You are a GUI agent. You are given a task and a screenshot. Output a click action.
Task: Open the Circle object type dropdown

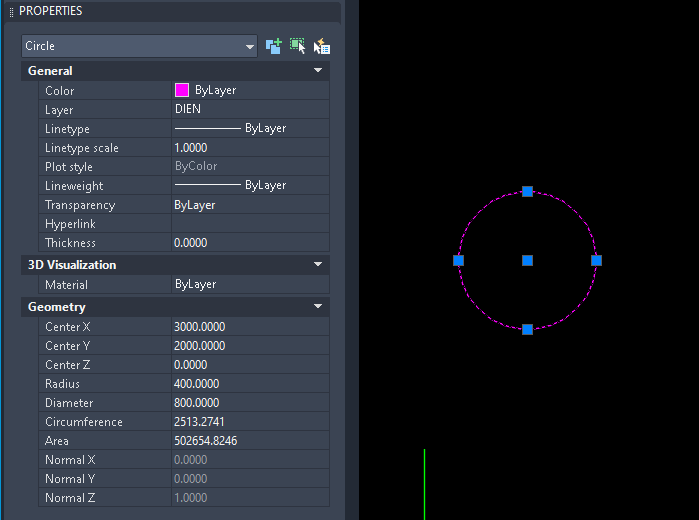click(x=139, y=46)
